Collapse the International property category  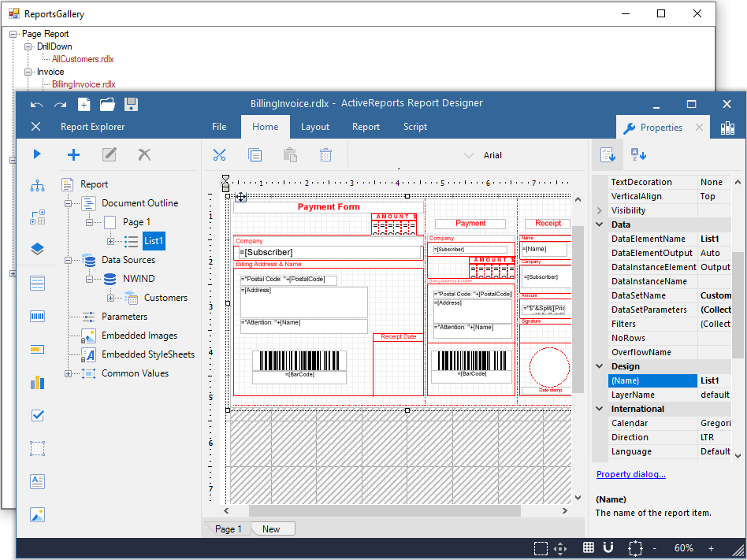point(600,409)
